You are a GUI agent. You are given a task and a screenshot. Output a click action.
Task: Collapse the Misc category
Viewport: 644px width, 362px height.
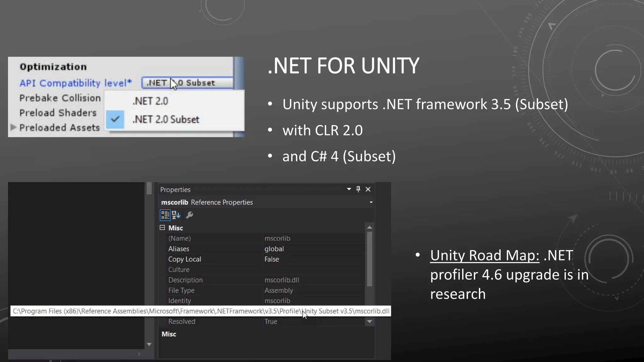(162, 228)
